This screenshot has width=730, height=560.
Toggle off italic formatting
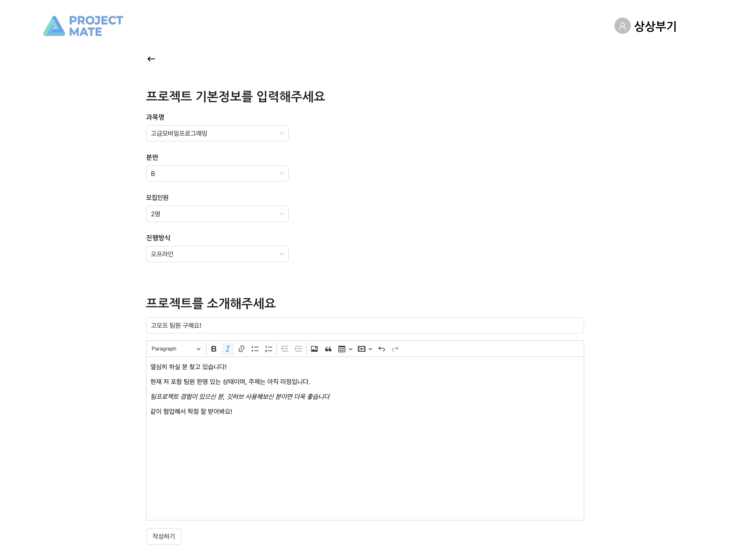[228, 349]
